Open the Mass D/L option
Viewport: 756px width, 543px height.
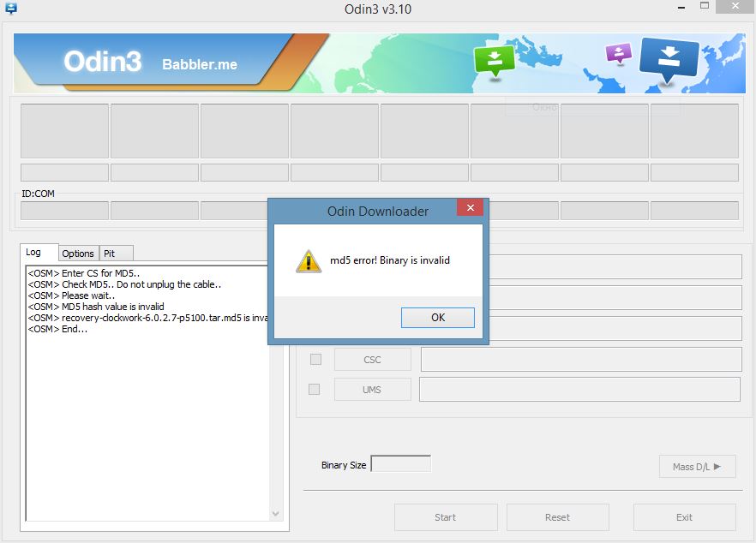(697, 467)
